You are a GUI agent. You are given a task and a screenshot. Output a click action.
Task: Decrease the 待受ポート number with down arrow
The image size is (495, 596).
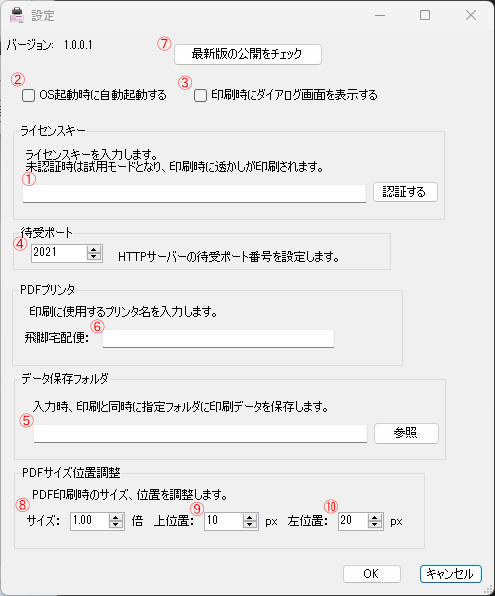tap(94, 257)
